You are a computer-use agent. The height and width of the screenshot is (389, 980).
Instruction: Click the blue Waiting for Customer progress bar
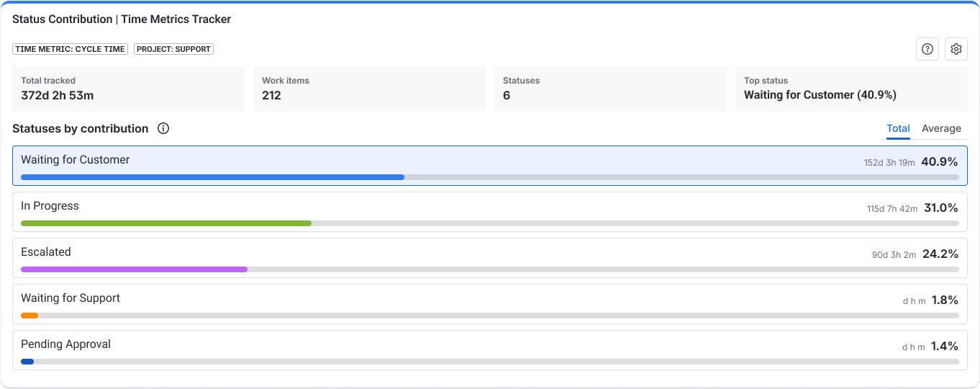[212, 177]
